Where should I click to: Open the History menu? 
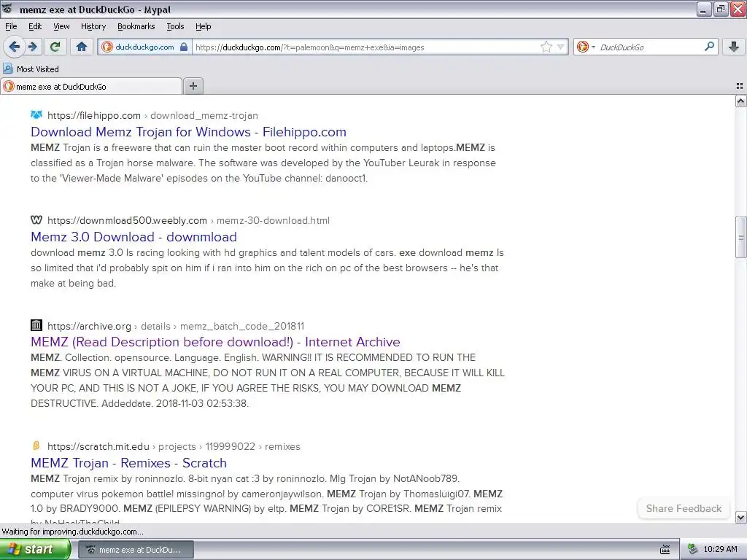(93, 26)
